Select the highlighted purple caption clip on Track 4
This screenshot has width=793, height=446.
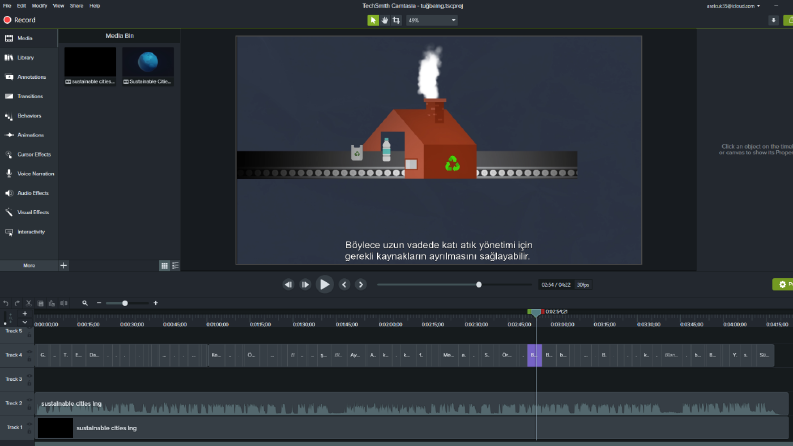tap(535, 355)
